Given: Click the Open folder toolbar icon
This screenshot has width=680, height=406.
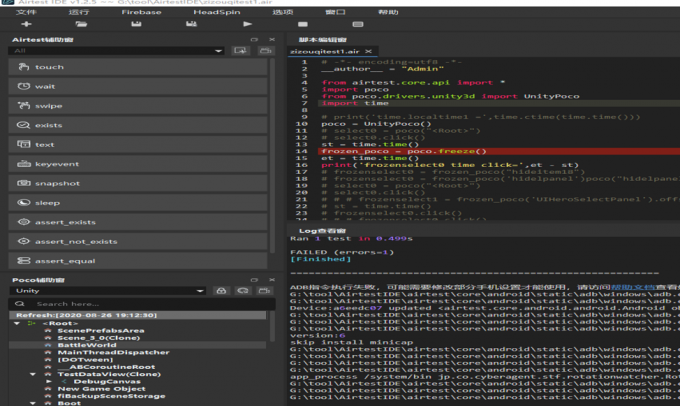Looking at the screenshot, I should coord(81,24).
